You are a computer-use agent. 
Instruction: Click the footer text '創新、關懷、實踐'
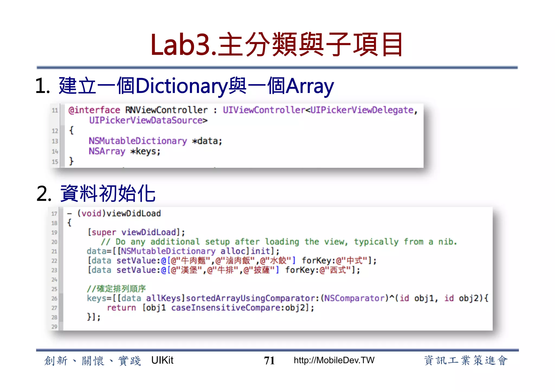click(93, 361)
